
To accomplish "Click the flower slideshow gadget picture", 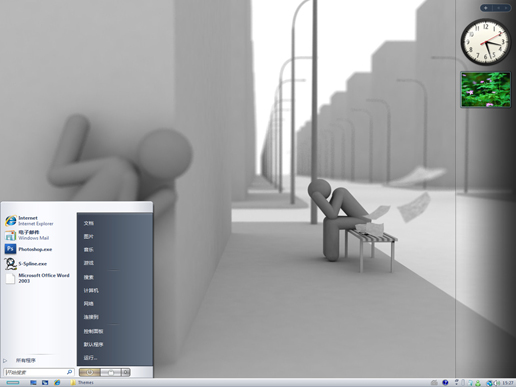I will coord(486,89).
